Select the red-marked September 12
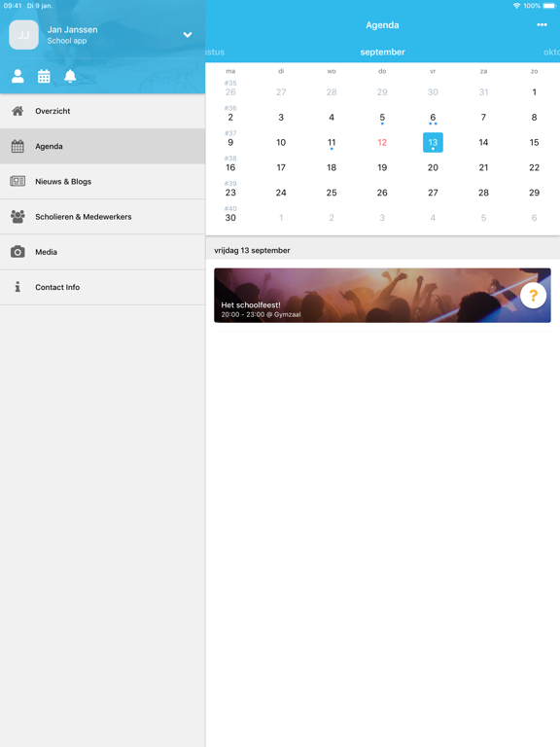Image resolution: width=560 pixels, height=747 pixels. 382,142
